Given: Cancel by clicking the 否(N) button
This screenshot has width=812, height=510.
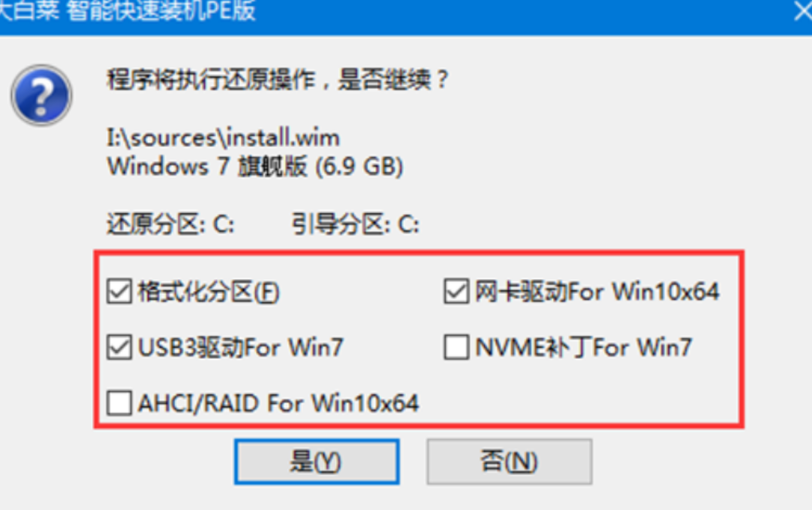Looking at the screenshot, I should point(509,462).
